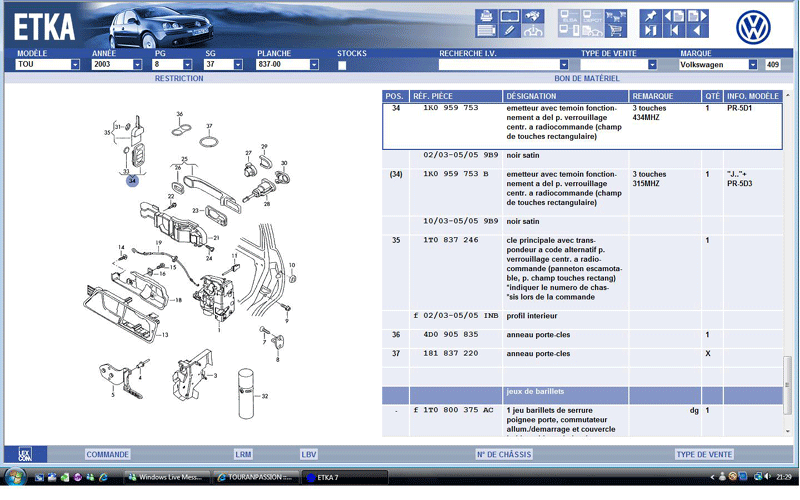Click the scroll down arrow of the parts list
Image resolution: width=800 pixels, height=500 pixels.
[x=787, y=432]
